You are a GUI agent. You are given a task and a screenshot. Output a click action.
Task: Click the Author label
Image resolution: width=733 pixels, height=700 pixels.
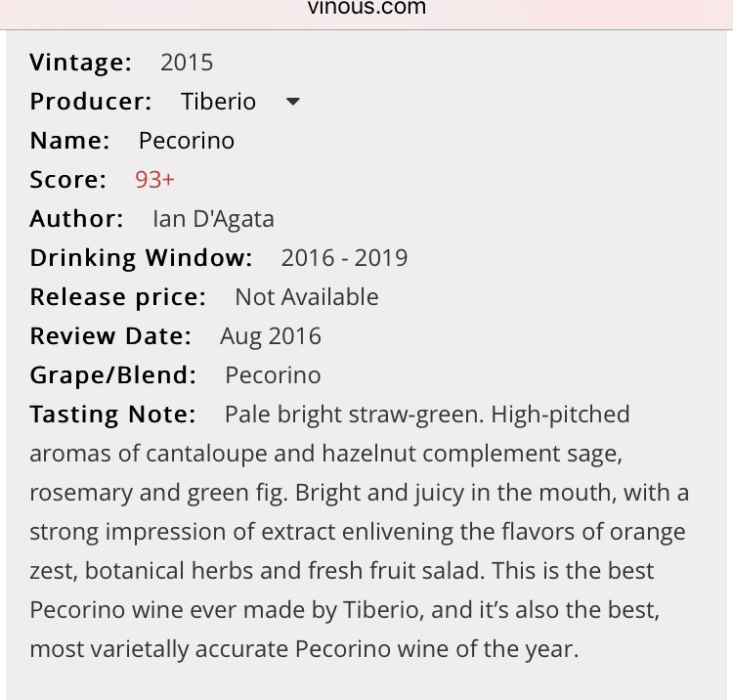point(76,219)
